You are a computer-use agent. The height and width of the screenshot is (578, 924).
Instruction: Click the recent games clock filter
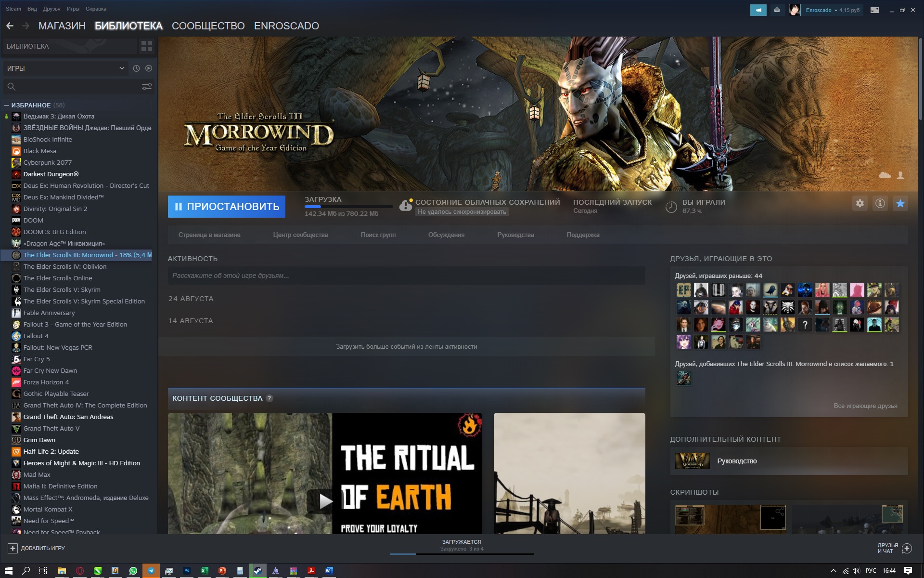click(136, 68)
